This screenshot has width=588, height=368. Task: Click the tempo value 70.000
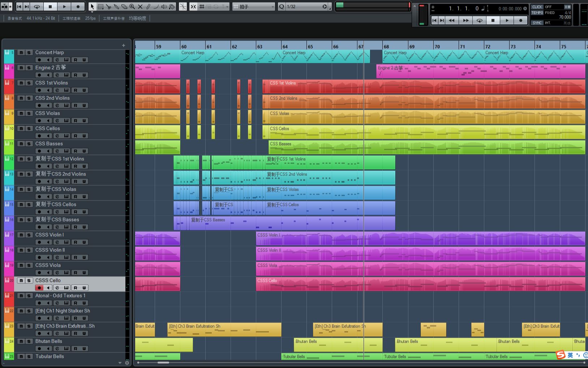coord(565,17)
